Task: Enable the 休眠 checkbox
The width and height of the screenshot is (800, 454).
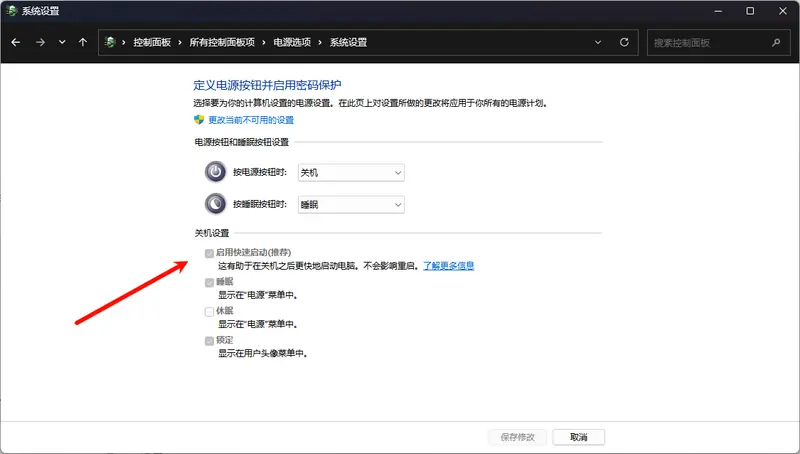Action: [209, 311]
